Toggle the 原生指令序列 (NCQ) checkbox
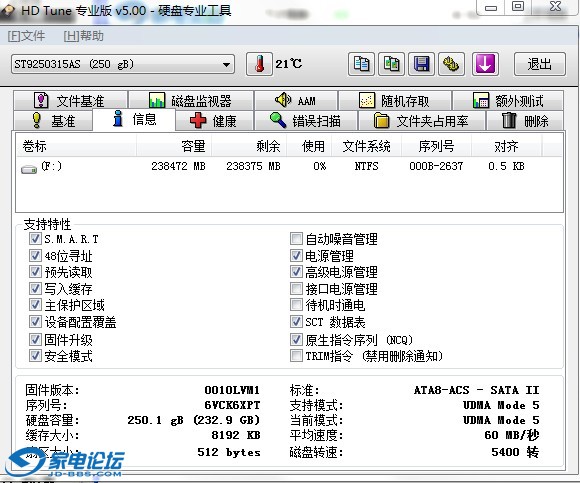580x483 pixels. [x=296, y=339]
